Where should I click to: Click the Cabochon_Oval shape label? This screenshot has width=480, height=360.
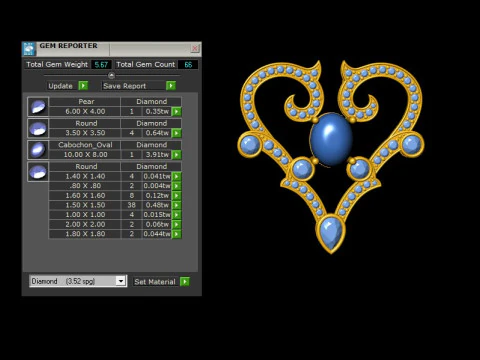coord(85,145)
